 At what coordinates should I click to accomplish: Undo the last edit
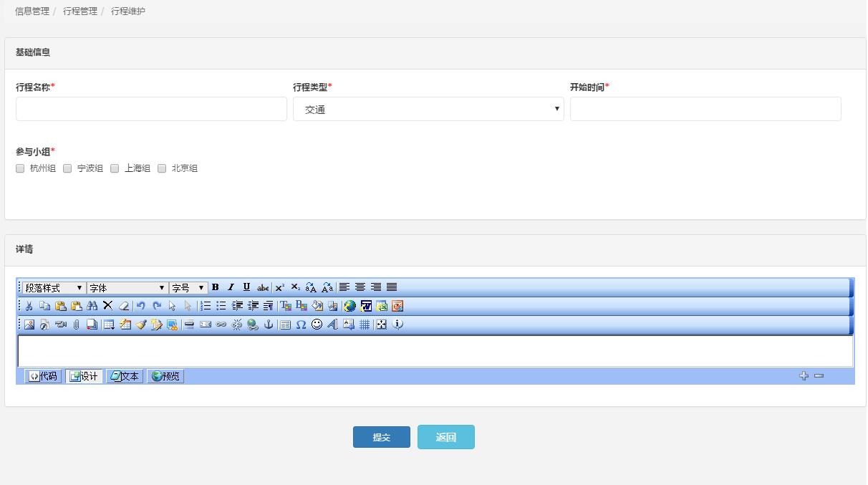pos(141,306)
